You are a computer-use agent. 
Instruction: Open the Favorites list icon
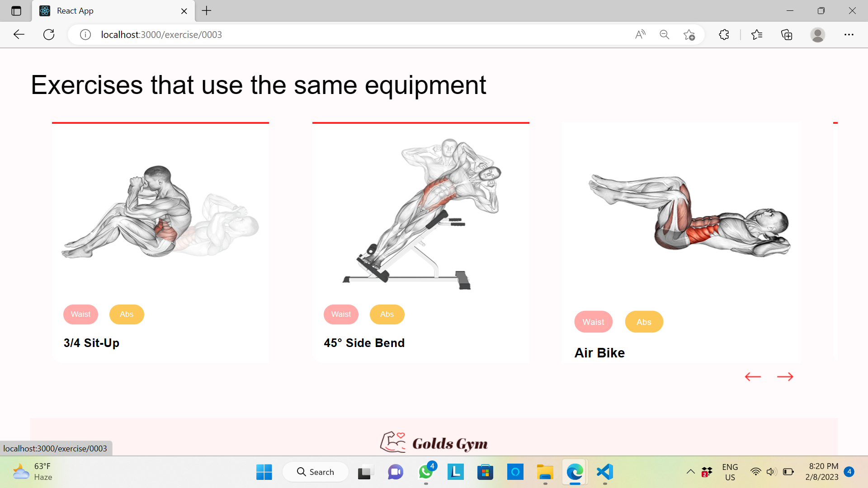[756, 34]
